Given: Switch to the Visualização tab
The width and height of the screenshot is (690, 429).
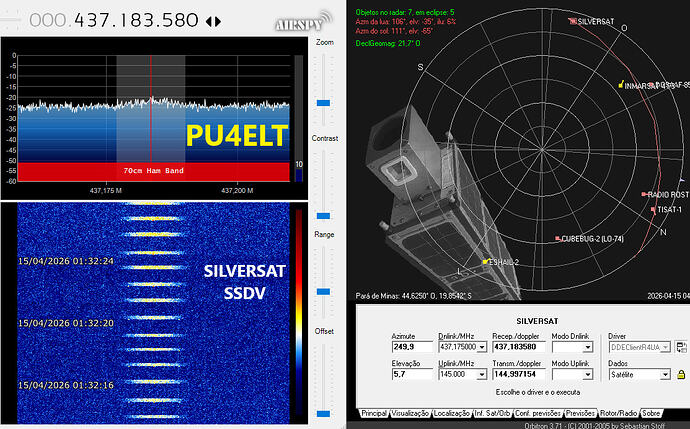Looking at the screenshot, I should pos(410,414).
